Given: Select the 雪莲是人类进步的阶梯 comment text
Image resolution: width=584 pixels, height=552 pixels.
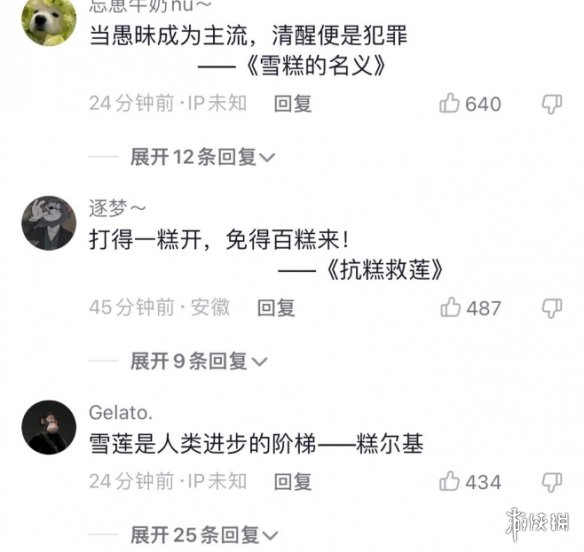Looking at the screenshot, I should [x=256, y=444].
